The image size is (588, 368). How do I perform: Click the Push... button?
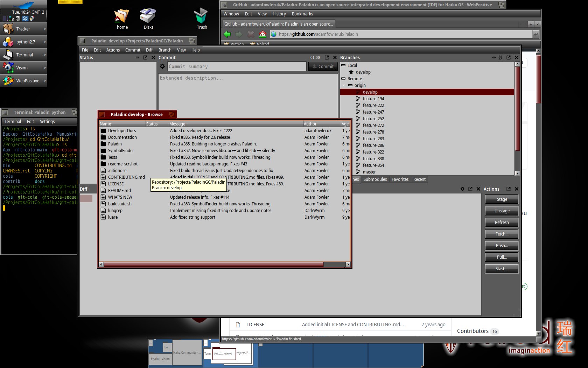[502, 246]
